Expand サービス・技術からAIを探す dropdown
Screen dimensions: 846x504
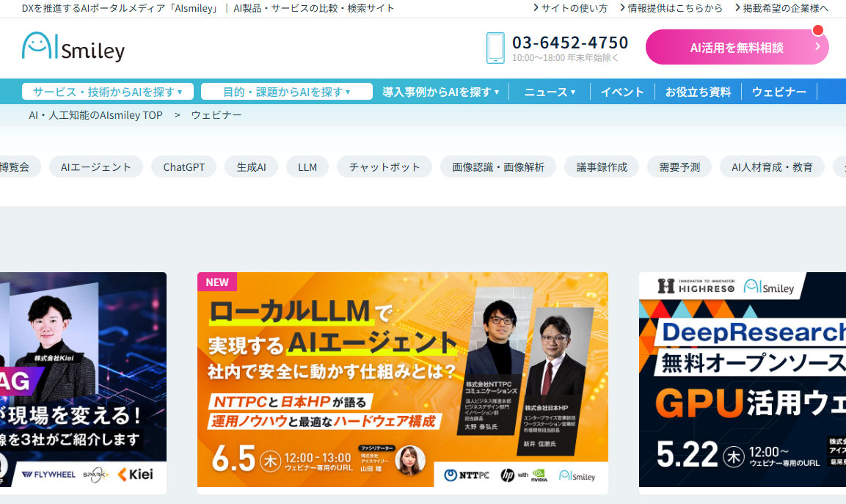(108, 92)
